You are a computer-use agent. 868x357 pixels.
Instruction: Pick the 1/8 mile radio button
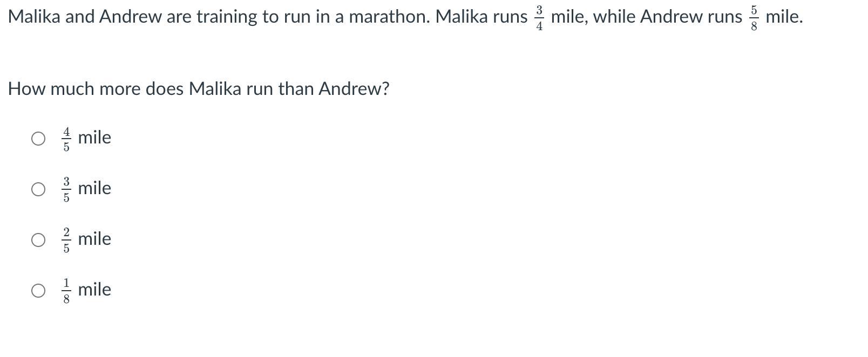tap(38, 291)
